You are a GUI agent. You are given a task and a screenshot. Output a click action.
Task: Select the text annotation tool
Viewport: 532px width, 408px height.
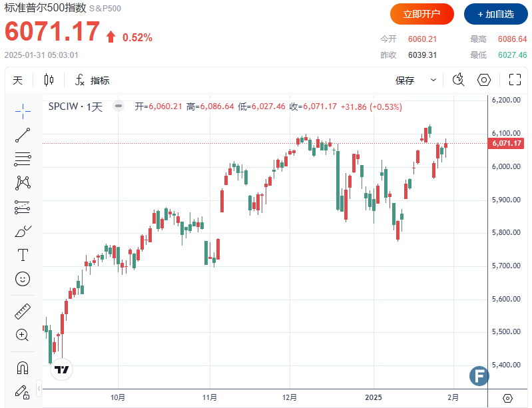tap(23, 255)
